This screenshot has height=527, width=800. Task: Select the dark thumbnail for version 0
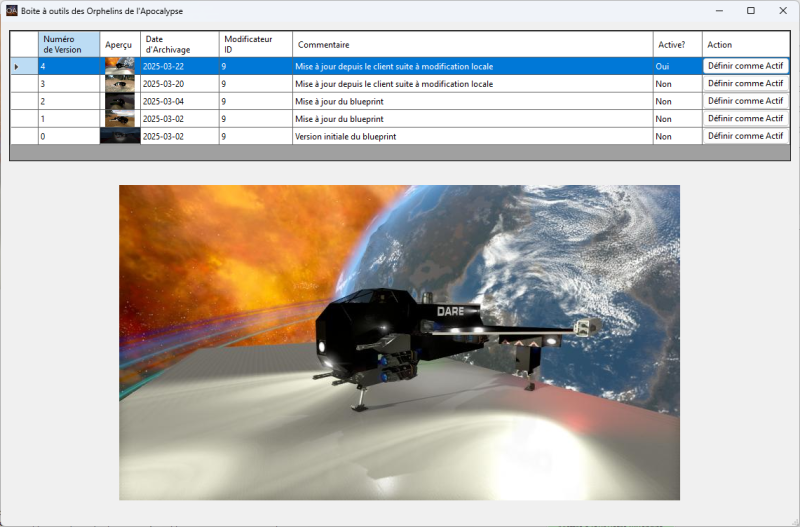click(120, 135)
